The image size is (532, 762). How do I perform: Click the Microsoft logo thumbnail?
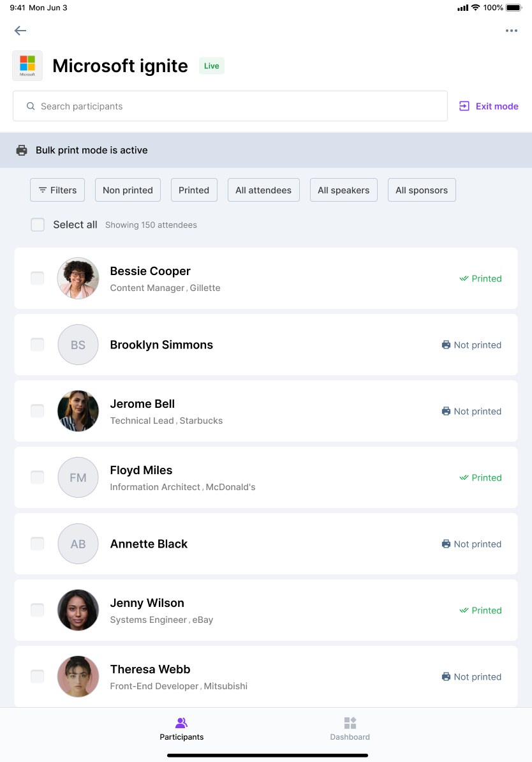click(x=27, y=66)
